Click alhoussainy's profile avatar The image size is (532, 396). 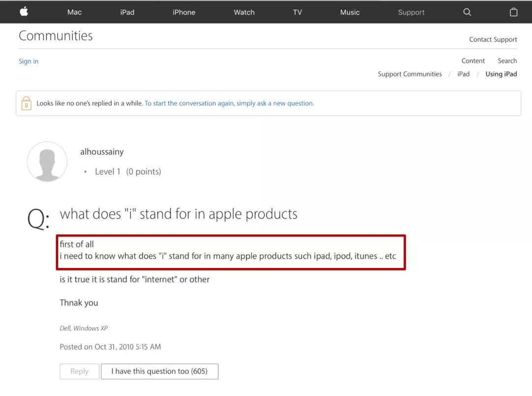coord(47,162)
